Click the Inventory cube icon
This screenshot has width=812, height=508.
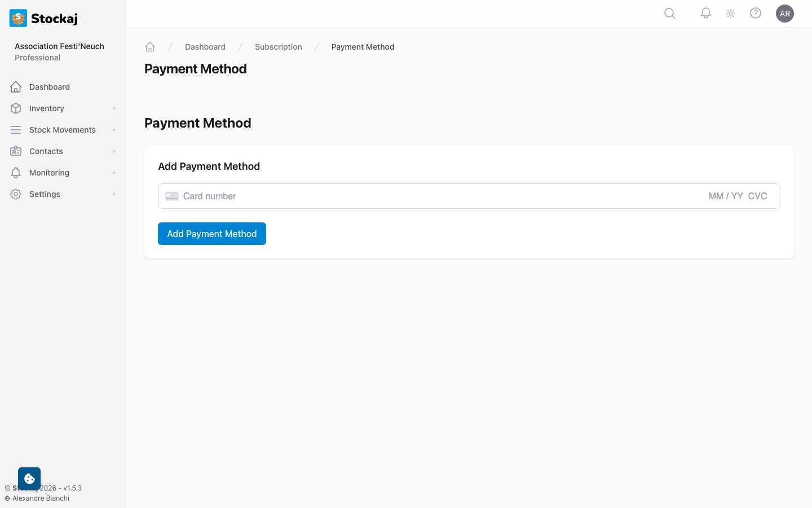pos(16,108)
